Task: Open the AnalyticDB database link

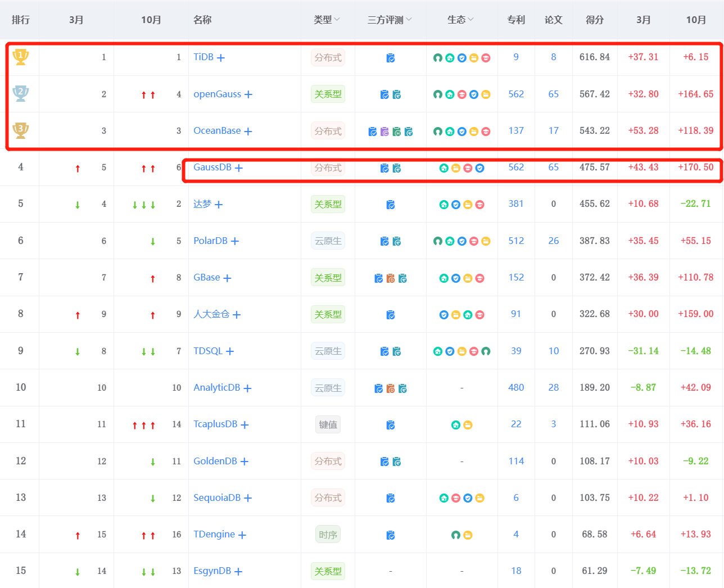Action: [x=217, y=387]
